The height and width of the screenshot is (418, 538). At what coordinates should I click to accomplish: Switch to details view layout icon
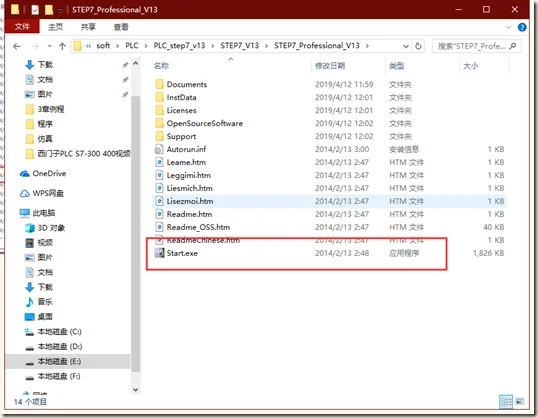pos(506,402)
